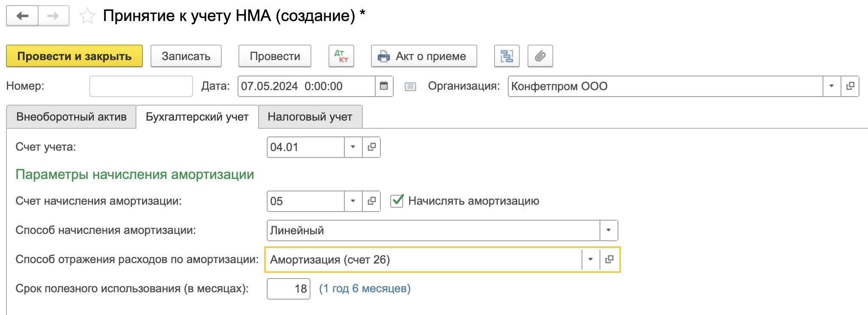Open the calendar picker for Дата
Image resolution: width=868 pixels, height=315 pixels.
pyautogui.click(x=384, y=86)
